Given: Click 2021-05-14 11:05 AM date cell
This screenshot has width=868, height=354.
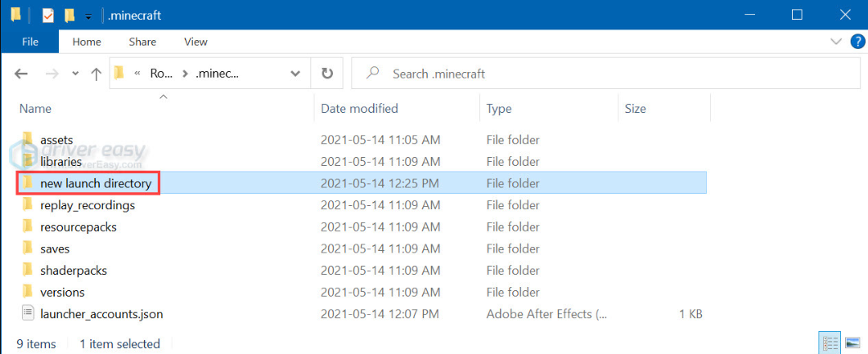Looking at the screenshot, I should [380, 140].
